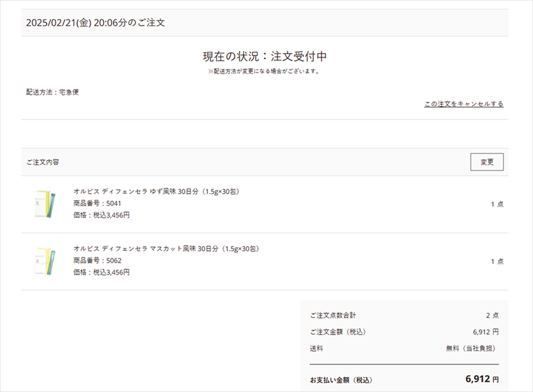The image size is (533, 392).
Task: Click the order date header 2025/02/21
Action: pos(95,23)
